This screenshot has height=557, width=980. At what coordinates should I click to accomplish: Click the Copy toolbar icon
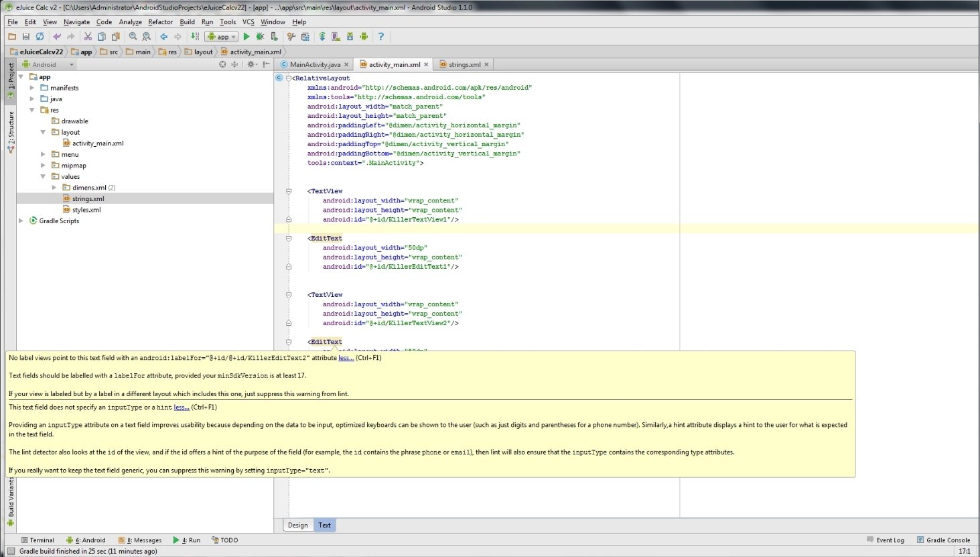pos(102,37)
